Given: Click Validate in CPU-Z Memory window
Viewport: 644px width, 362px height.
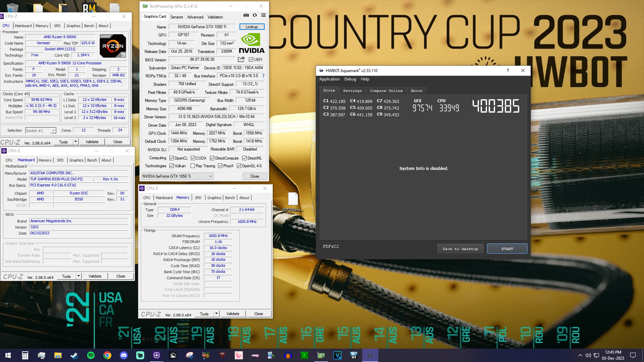Looking at the screenshot, I should tap(233, 314).
